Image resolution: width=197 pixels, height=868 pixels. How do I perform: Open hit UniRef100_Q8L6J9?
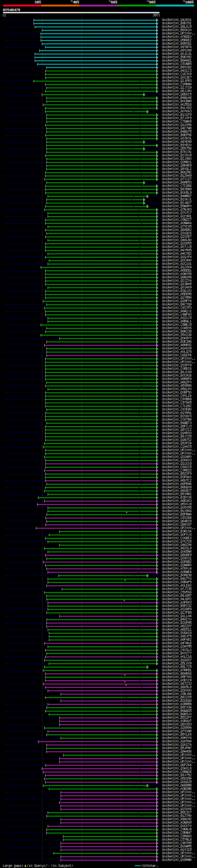tap(177, 26)
